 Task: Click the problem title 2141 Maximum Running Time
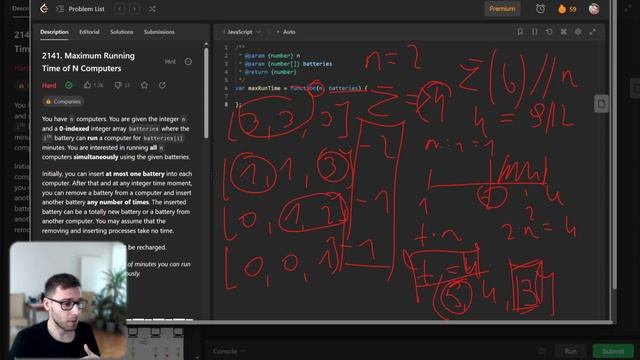pos(88,62)
